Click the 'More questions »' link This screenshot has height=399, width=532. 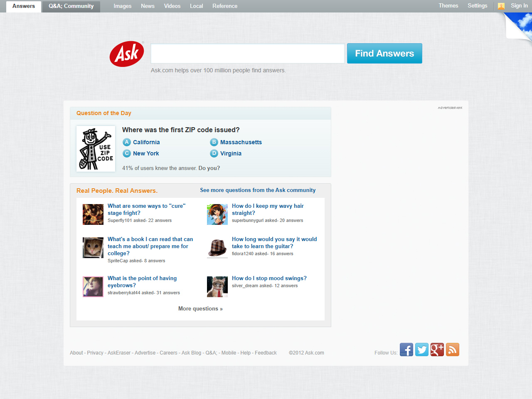[200, 309]
